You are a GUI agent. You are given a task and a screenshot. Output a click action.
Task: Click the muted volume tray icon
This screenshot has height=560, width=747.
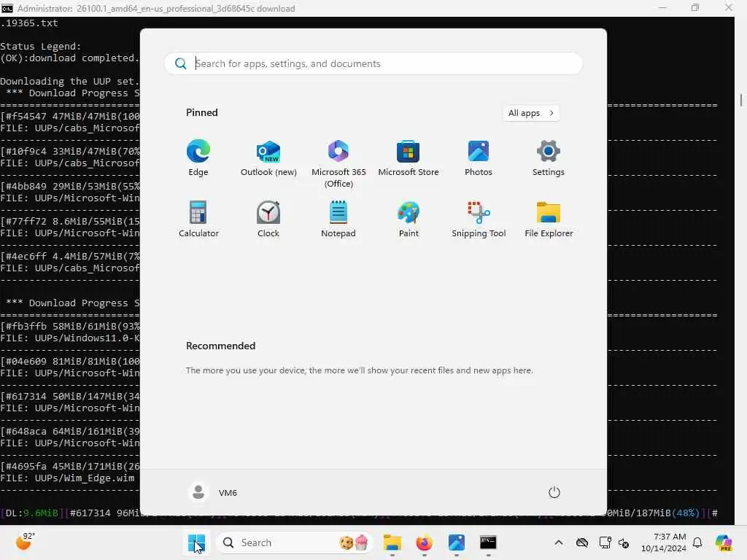[624, 542]
